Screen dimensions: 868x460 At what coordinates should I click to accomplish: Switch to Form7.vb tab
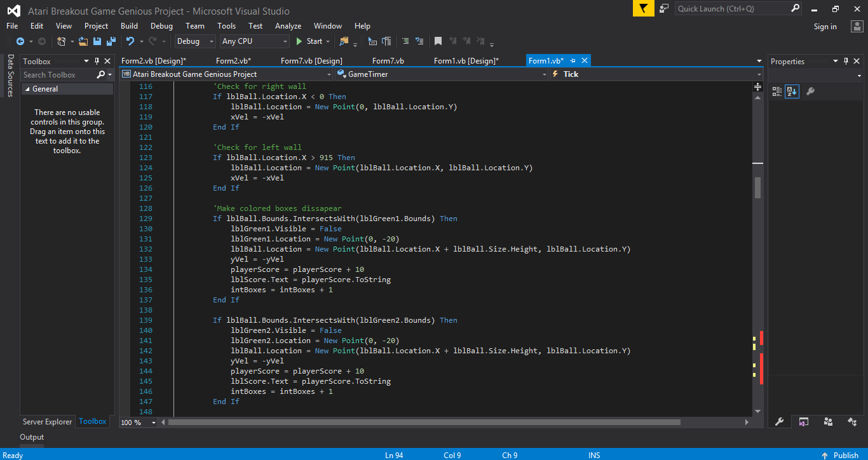[388, 61]
